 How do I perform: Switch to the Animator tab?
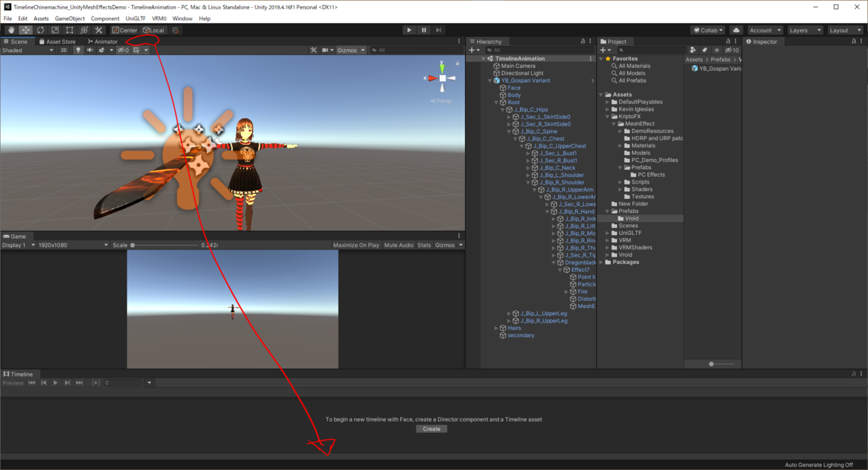[102, 41]
